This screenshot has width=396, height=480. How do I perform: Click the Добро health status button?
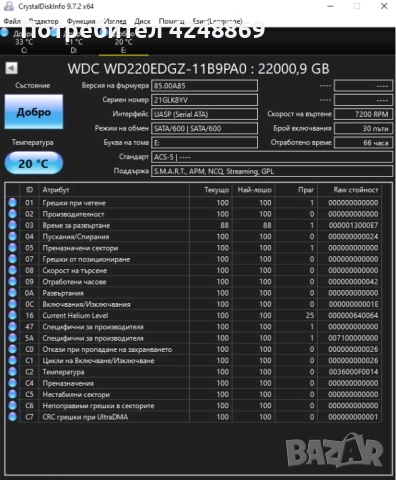click(34, 112)
